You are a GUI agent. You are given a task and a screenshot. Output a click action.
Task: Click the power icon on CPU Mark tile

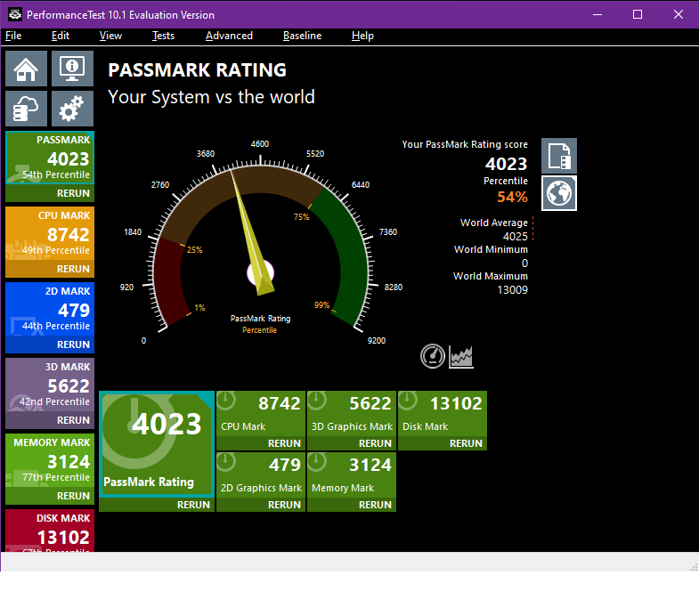pos(226,401)
